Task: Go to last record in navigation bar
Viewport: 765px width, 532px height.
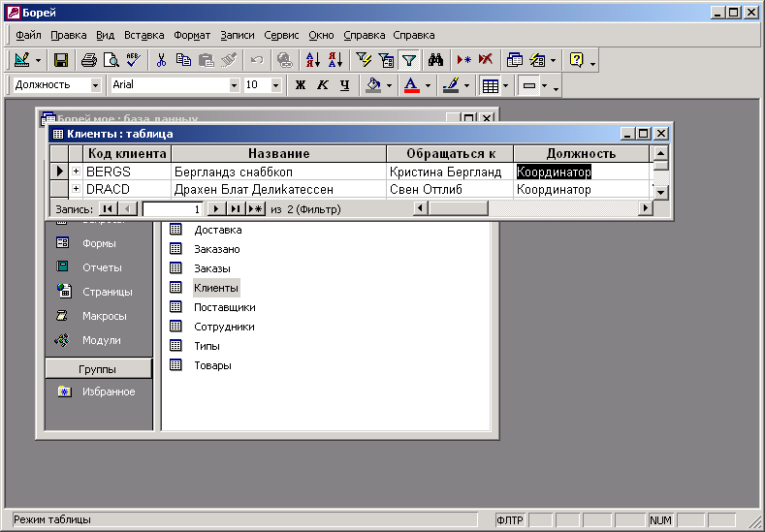Action: pos(236,209)
